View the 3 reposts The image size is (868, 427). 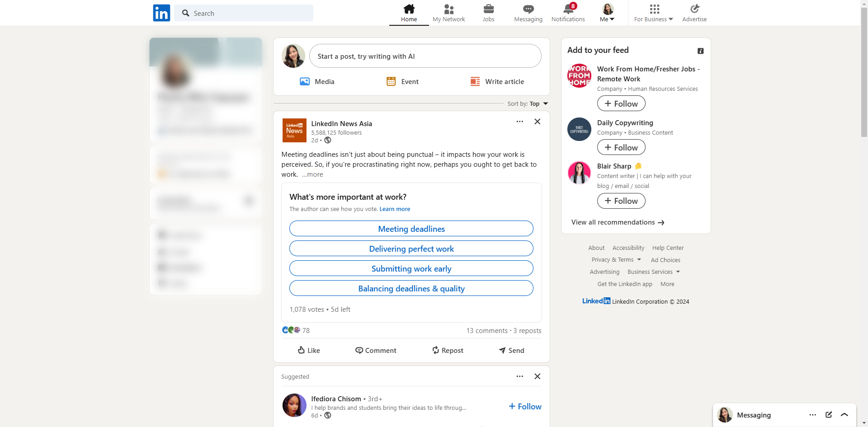pyautogui.click(x=527, y=331)
